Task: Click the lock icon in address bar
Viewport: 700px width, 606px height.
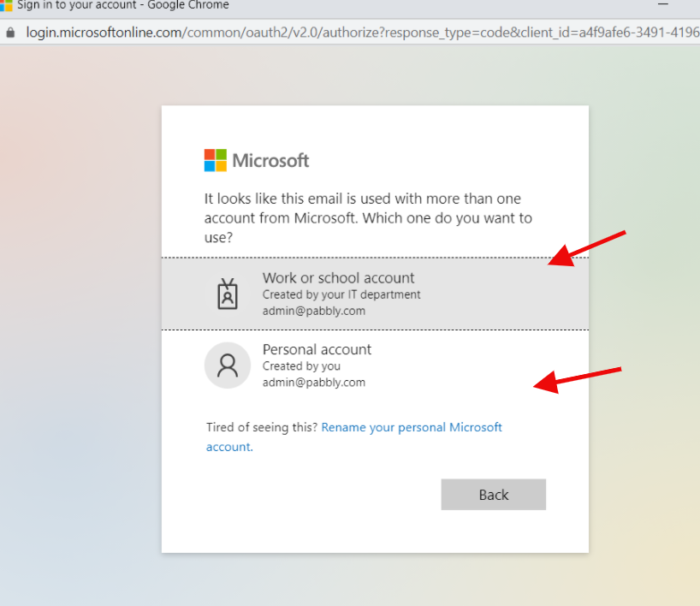Action: click(10, 33)
